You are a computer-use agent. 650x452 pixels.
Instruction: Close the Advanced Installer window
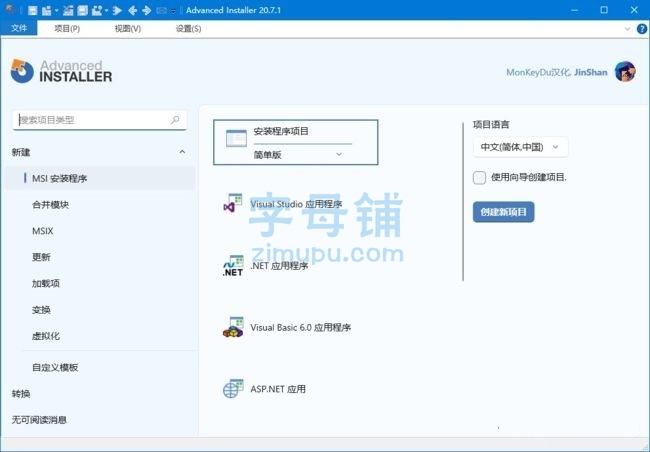634,10
